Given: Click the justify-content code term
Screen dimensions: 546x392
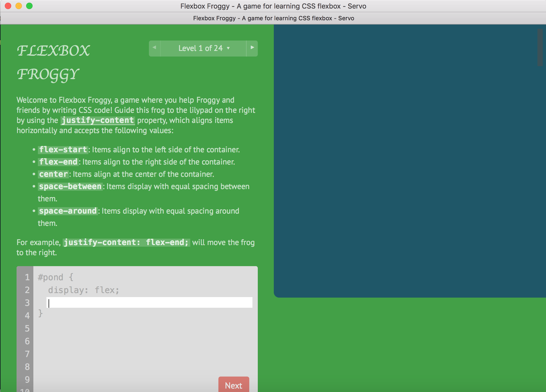Looking at the screenshot, I should 98,120.
